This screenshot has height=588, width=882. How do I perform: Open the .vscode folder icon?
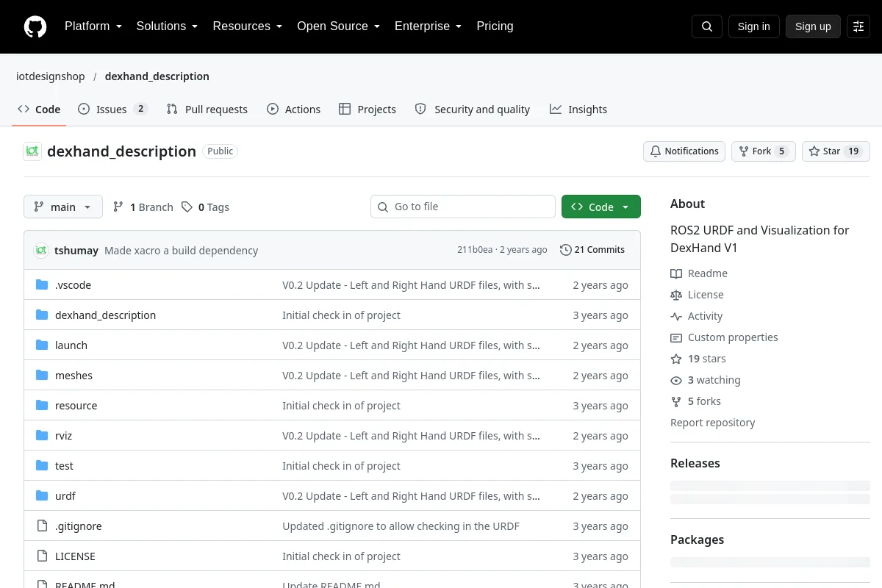[x=42, y=285]
